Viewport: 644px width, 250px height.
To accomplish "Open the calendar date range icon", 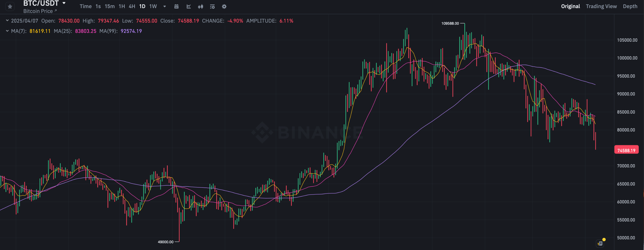I will 176,7.
